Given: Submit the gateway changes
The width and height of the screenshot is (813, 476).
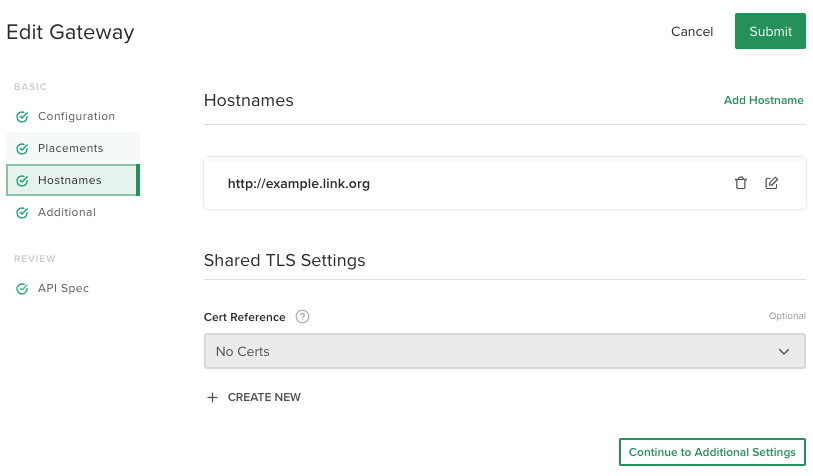Looking at the screenshot, I should click(770, 31).
